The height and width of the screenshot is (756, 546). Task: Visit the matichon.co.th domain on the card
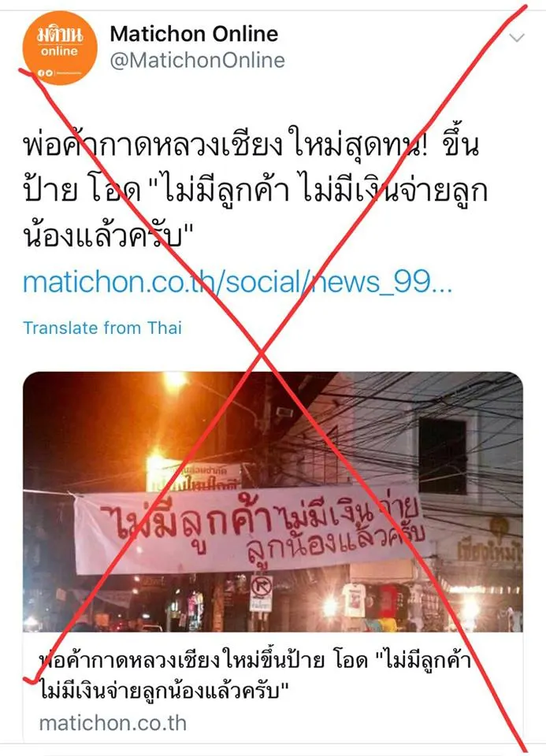coord(113,723)
